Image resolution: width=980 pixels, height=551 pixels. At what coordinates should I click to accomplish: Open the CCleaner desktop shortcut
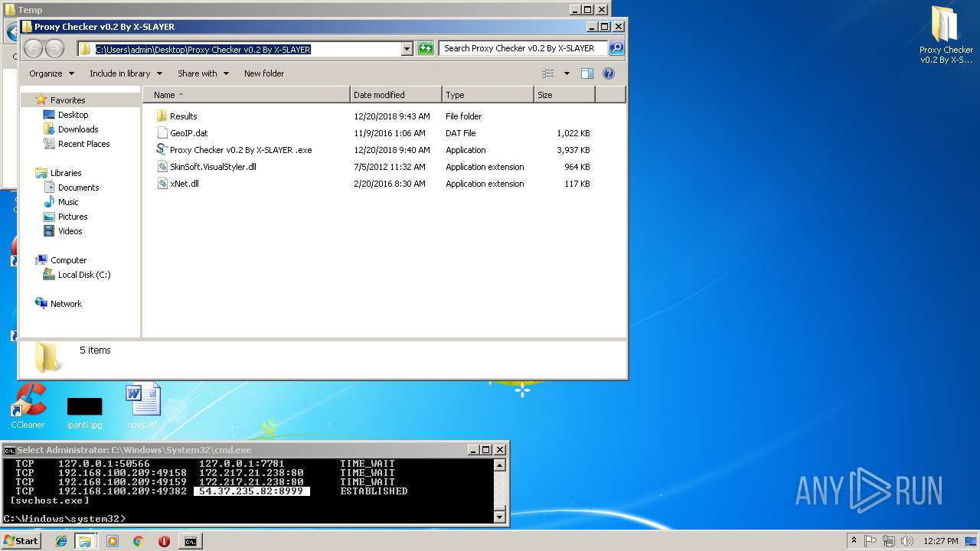pos(28,406)
